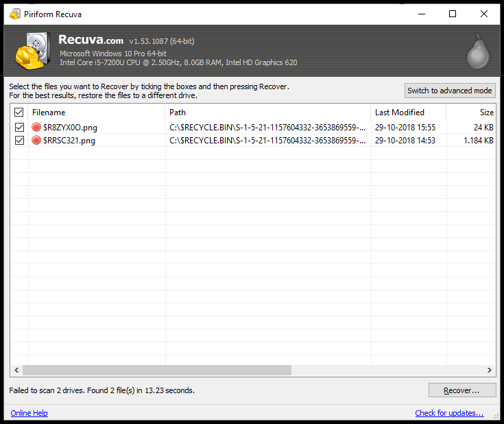Screen dimensions: 504x424
Task: Click the red status icon for $R8ZYX0O.png
Action: [36, 128]
